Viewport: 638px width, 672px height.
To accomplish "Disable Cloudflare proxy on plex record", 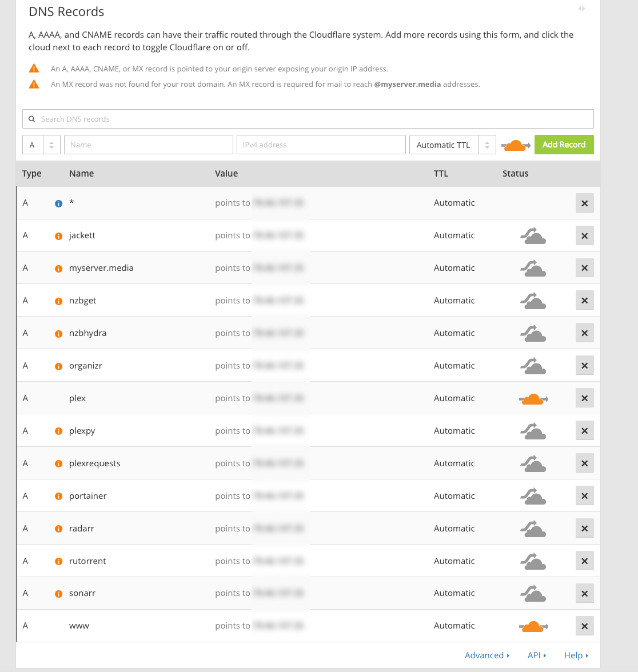I will pos(533,399).
